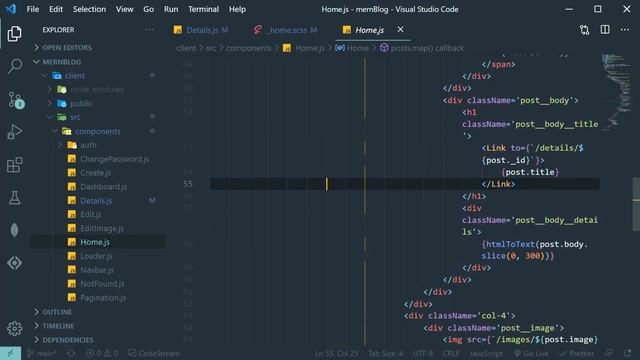
Task: Open the Source Control view
Action: click(x=15, y=100)
